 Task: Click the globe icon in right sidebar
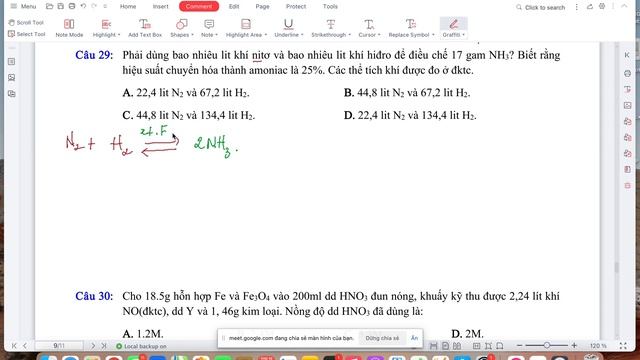[627, 73]
